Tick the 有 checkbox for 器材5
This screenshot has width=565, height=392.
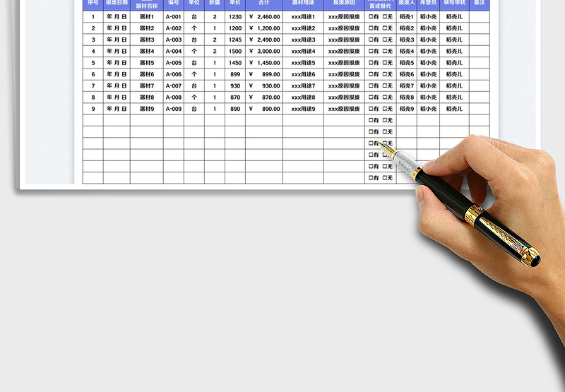tap(370, 63)
